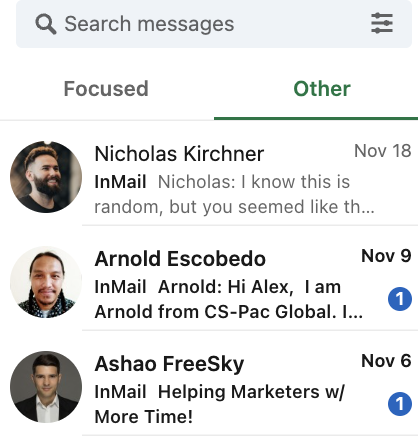The width and height of the screenshot is (418, 436).
Task: Click the unread badge on Arnold's message
Action: pyautogui.click(x=400, y=299)
